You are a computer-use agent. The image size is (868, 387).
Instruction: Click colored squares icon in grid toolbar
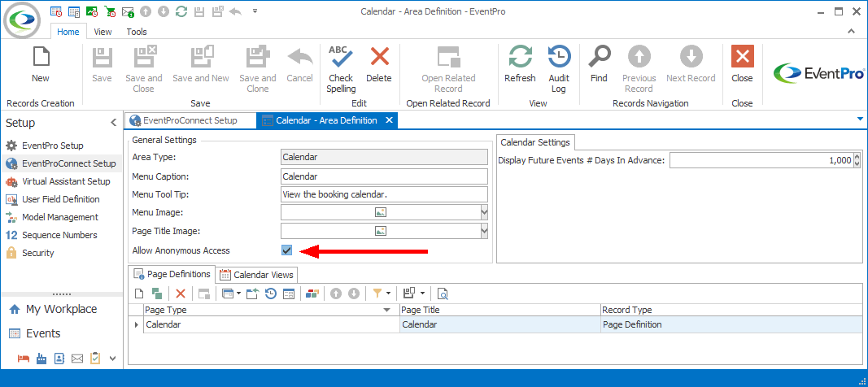tap(312, 294)
